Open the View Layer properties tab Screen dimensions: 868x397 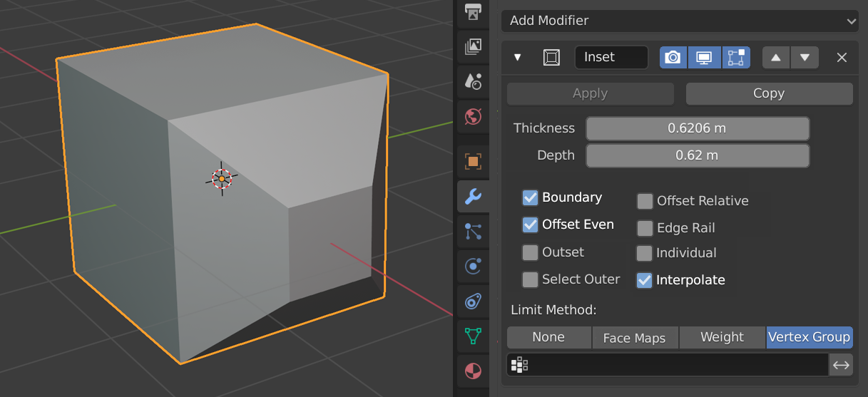[473, 47]
